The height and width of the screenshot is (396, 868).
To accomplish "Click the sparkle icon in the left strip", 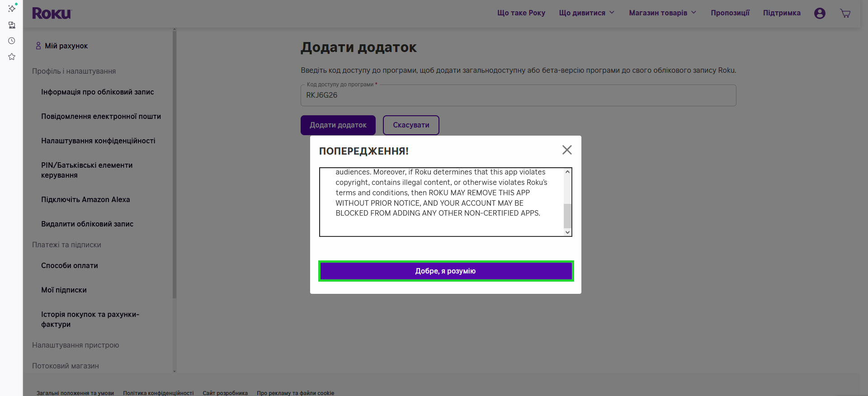I will coord(12,8).
